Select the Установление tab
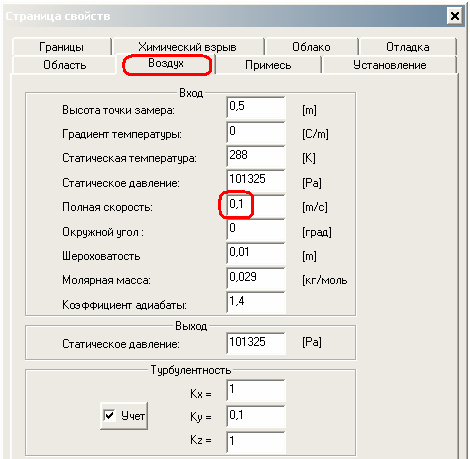Viewport: 470px width, 459px height. click(390, 65)
